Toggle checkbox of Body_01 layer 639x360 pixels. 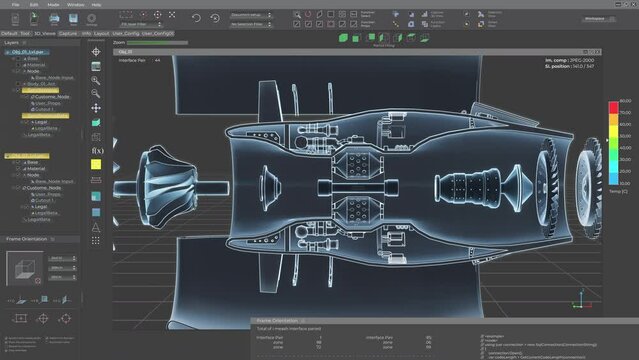click(18, 84)
